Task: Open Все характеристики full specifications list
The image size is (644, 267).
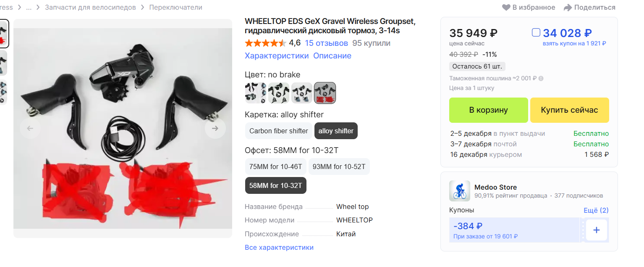Action: [x=279, y=247]
